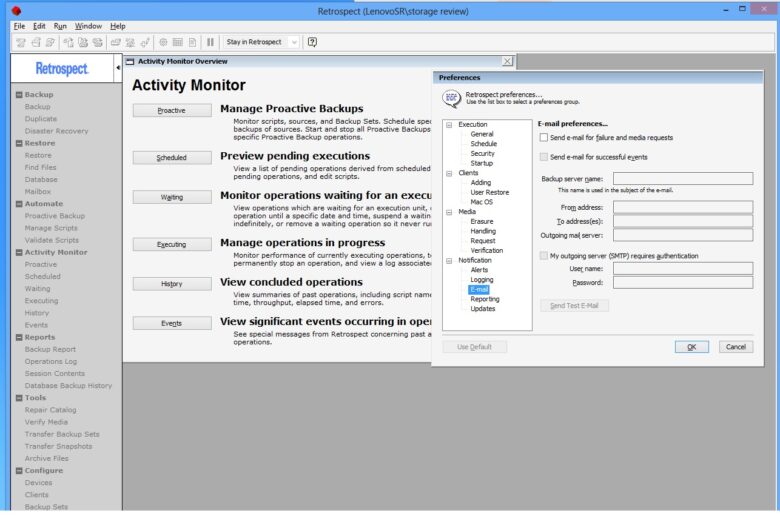The image size is (780, 516).
Task: Collapse the Tools sidebar section
Action: point(19,398)
